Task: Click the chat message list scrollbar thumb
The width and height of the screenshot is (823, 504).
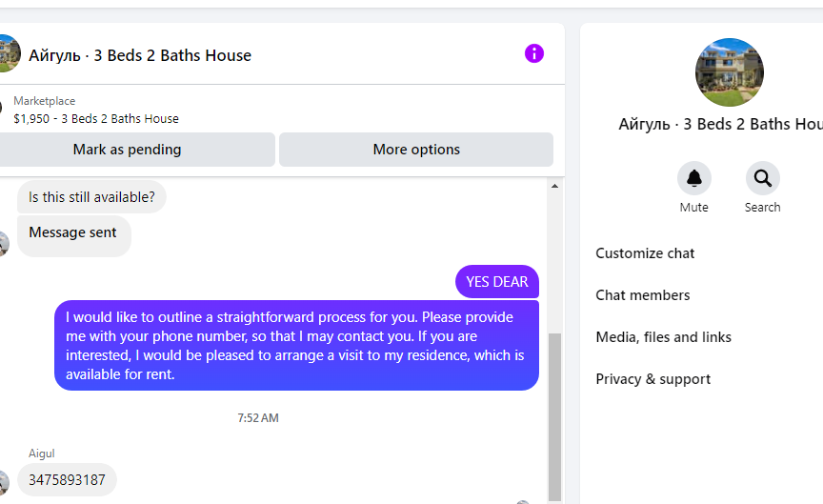Action: [554, 410]
